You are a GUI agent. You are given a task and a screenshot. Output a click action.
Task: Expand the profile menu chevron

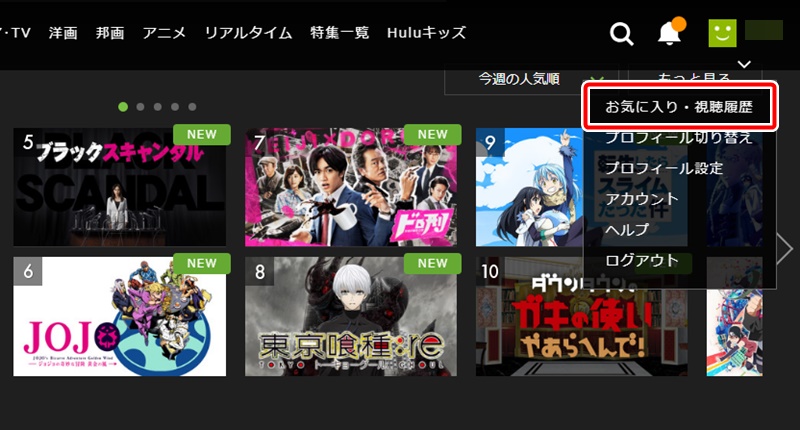(x=744, y=64)
